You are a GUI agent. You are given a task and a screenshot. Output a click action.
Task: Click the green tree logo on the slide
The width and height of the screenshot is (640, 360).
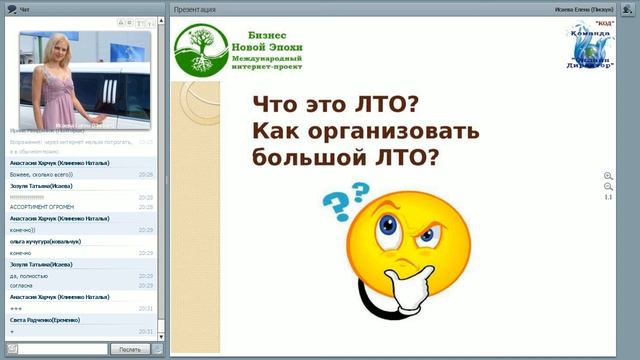click(201, 51)
